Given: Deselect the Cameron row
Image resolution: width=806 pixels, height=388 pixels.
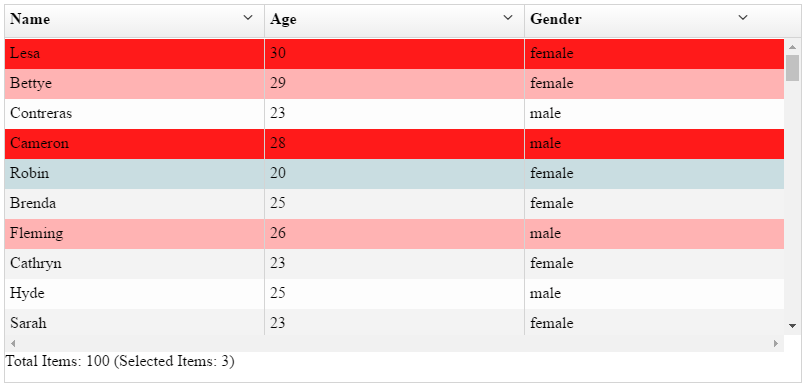Looking at the screenshot, I should point(394,144).
